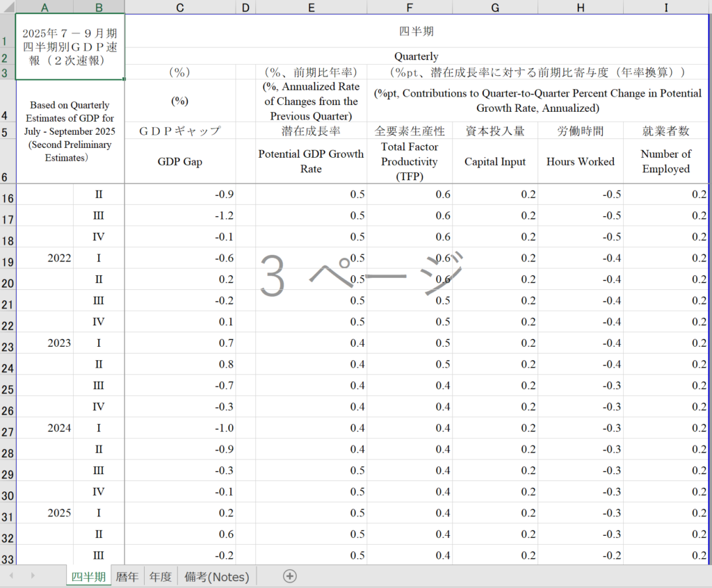Select the Total Factor Productivity (TFP) cell
The height and width of the screenshot is (588, 712).
409,161
